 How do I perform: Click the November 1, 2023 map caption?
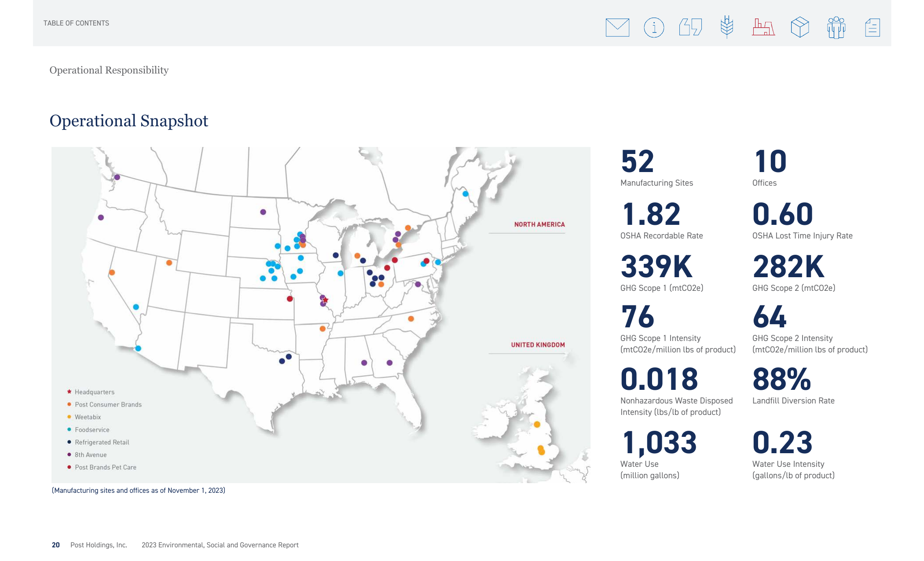[x=139, y=490]
